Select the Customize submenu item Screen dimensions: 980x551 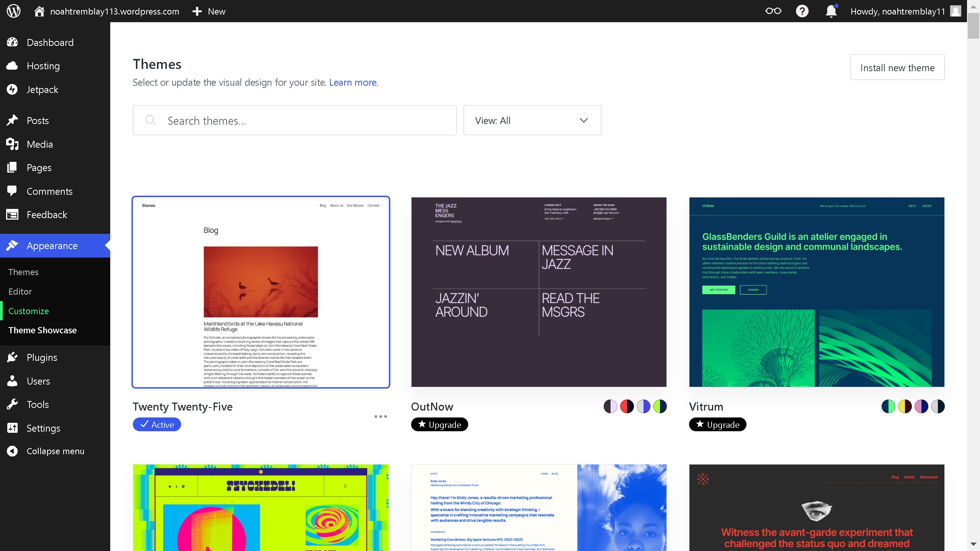29,311
